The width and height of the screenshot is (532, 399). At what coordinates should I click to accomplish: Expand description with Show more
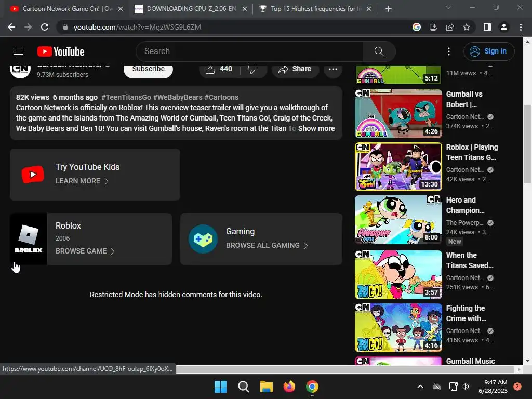click(x=316, y=128)
